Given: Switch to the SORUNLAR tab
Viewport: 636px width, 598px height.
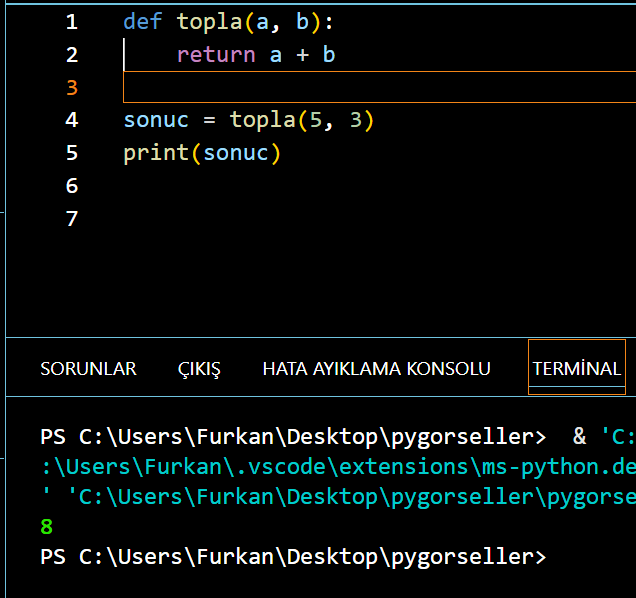Looking at the screenshot, I should click(x=88, y=369).
